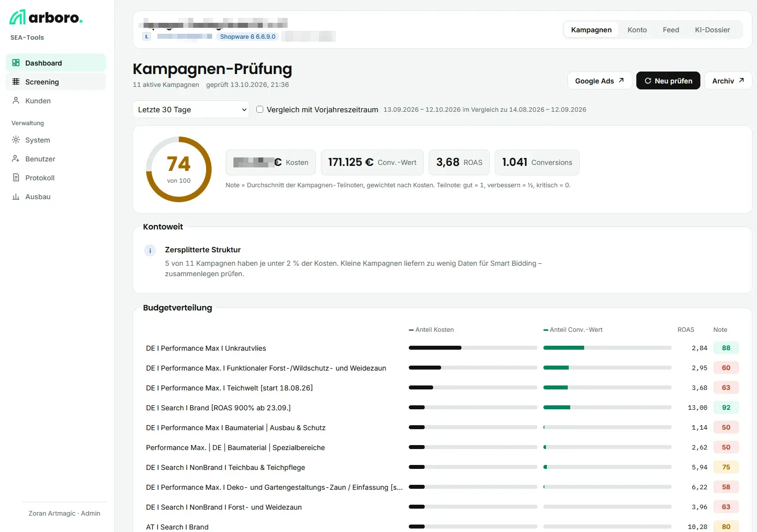Click the Note badge 88 for Unkrautvlies
The image size is (757, 532).
pyautogui.click(x=726, y=348)
